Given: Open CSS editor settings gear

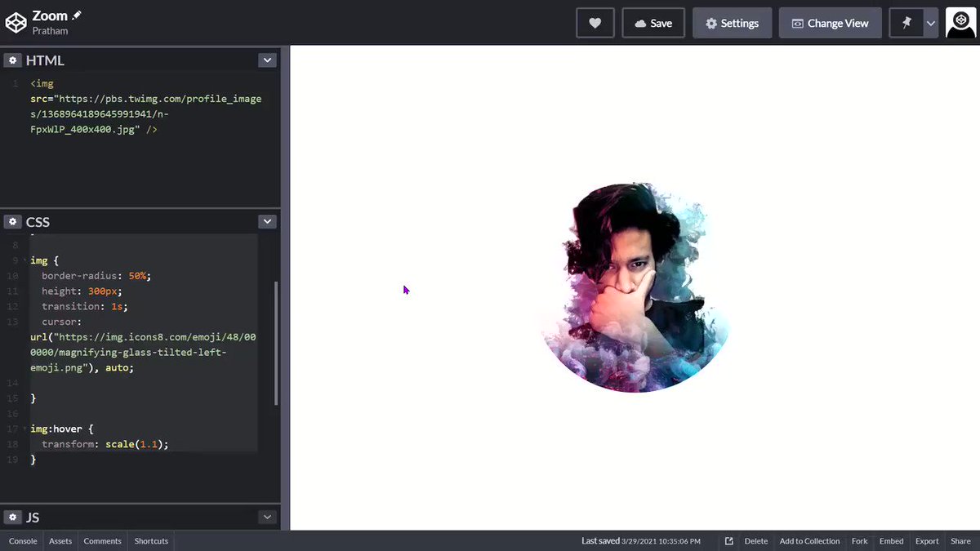Looking at the screenshot, I should (x=12, y=221).
